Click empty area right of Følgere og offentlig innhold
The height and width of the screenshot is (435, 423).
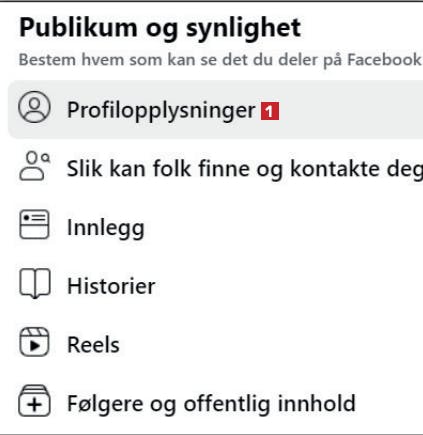(x=390, y=403)
